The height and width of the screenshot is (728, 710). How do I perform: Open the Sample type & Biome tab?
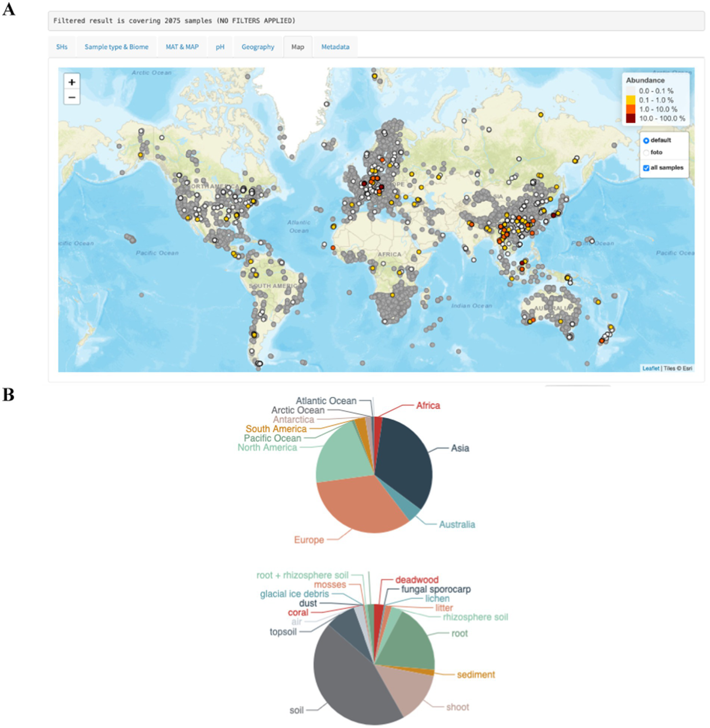117,47
